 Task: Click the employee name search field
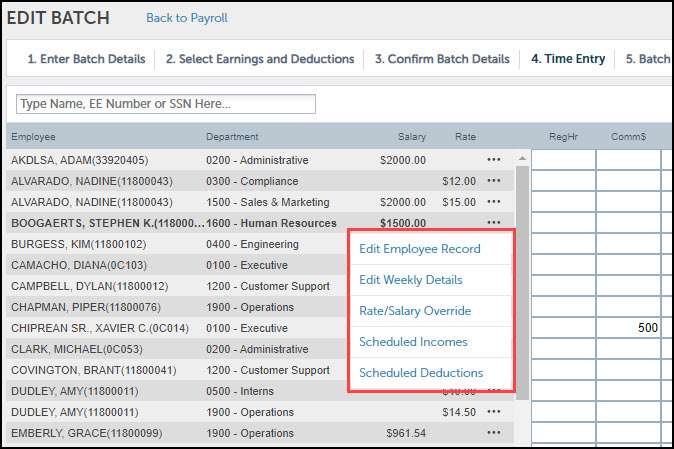pyautogui.click(x=166, y=104)
